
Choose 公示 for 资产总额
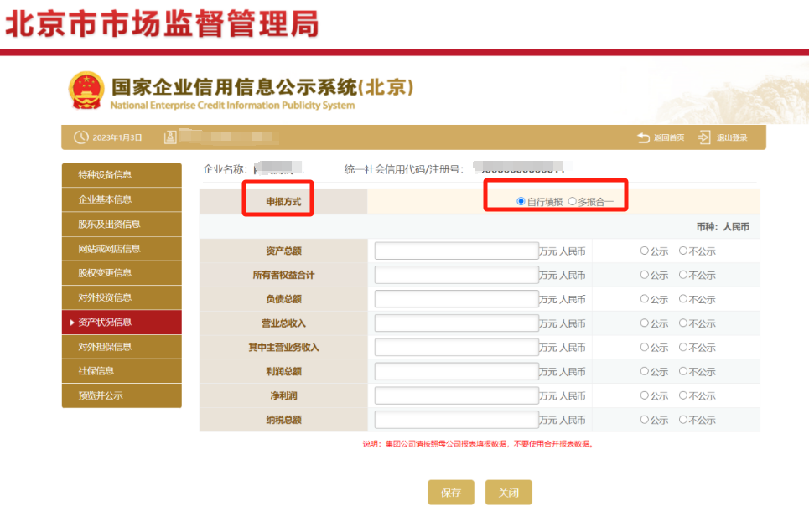[645, 251]
